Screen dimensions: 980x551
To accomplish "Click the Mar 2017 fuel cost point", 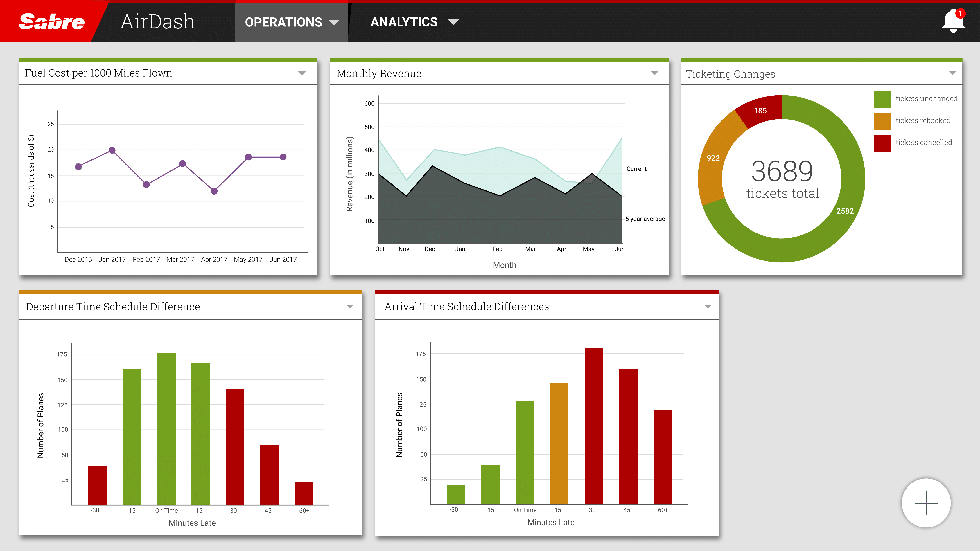I will [183, 163].
